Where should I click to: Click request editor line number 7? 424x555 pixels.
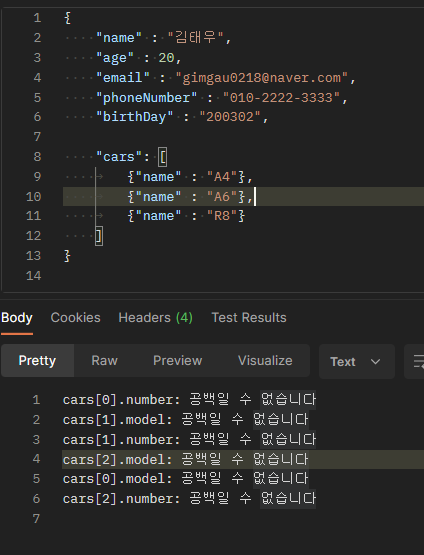(37, 137)
